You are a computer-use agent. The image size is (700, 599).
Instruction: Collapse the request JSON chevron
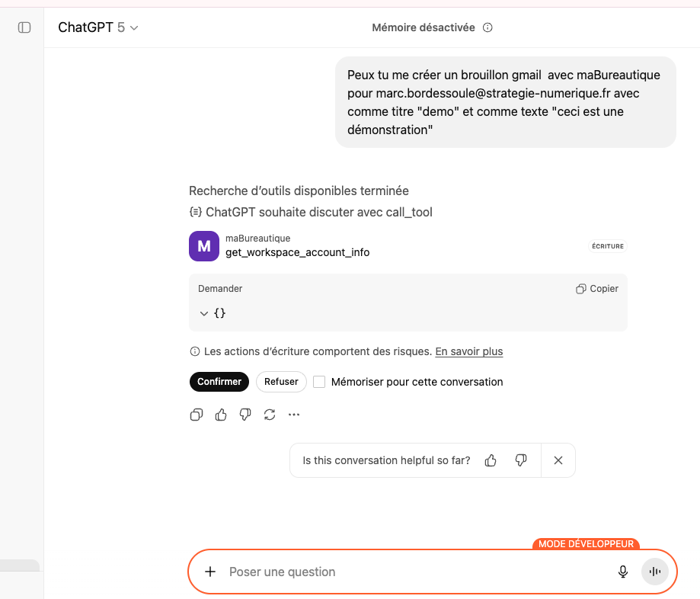[203, 313]
